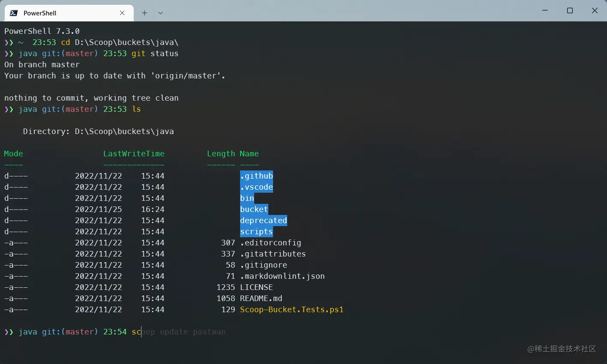
Task: Click the 'On branch master' output line
Action: point(42,65)
